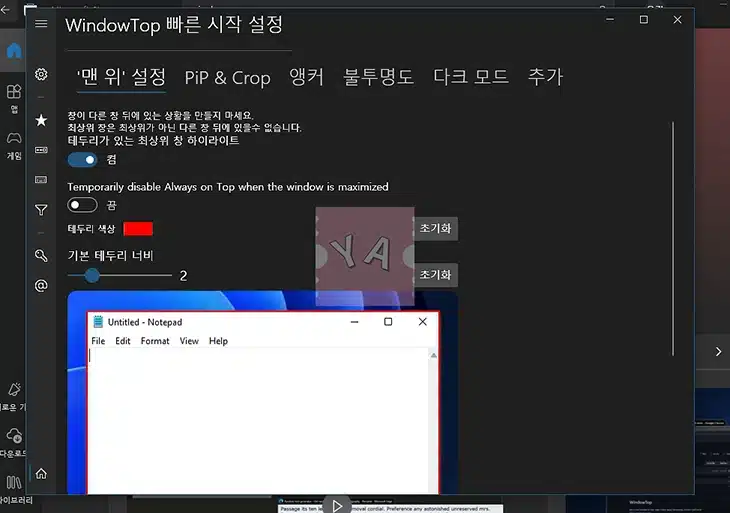
Task: Open the @ contact icon in sidebar
Action: coord(41,285)
